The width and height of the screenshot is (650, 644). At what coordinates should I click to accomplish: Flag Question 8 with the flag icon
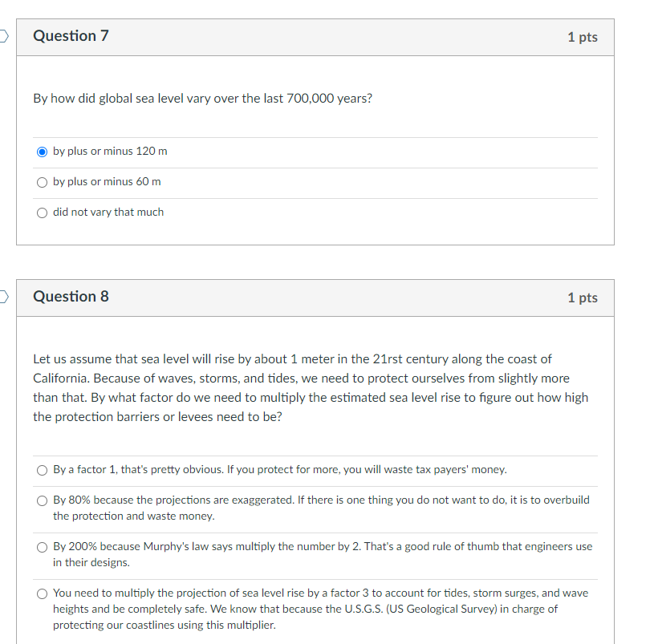[3, 297]
